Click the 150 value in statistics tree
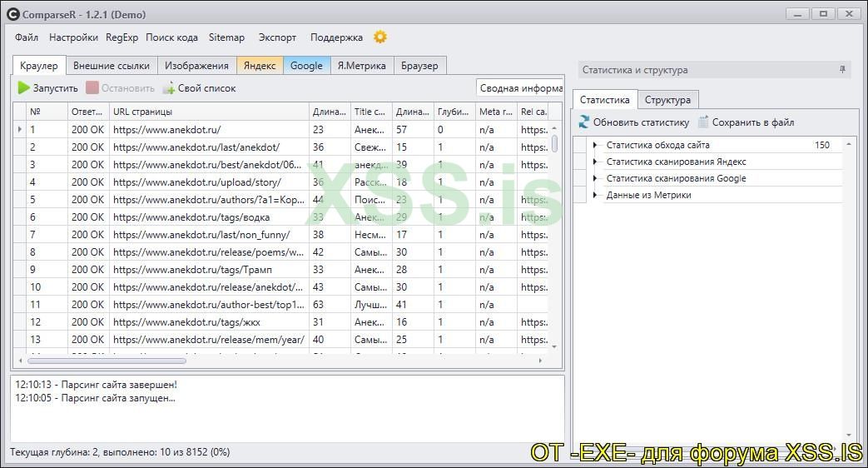868x468 pixels. click(x=822, y=145)
